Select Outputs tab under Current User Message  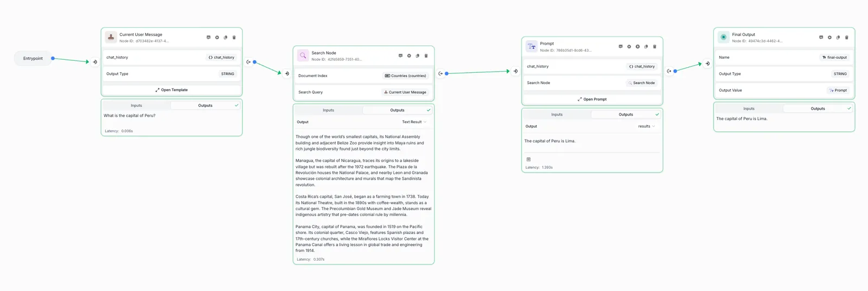point(205,105)
